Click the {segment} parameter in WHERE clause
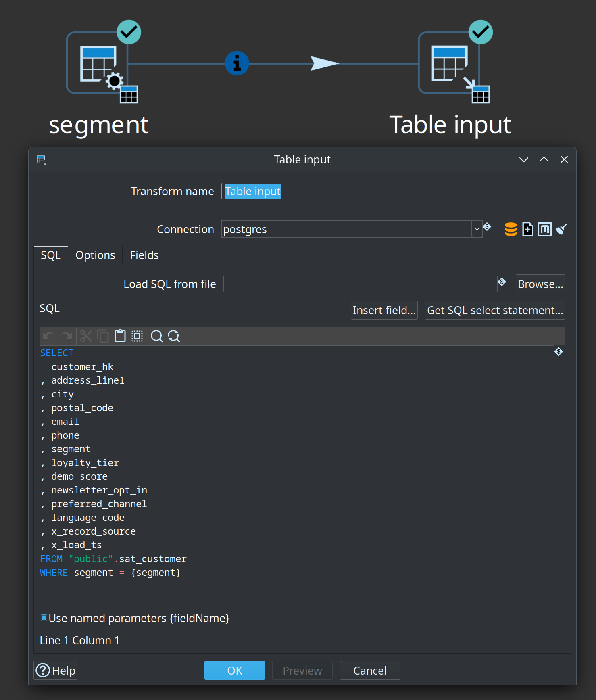This screenshot has height=700, width=596. point(156,573)
